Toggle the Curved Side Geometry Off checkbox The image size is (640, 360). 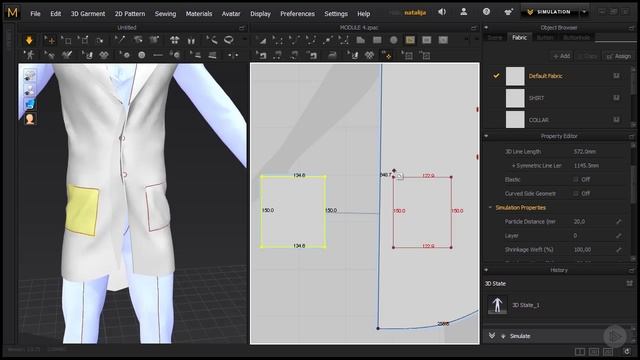pos(576,193)
